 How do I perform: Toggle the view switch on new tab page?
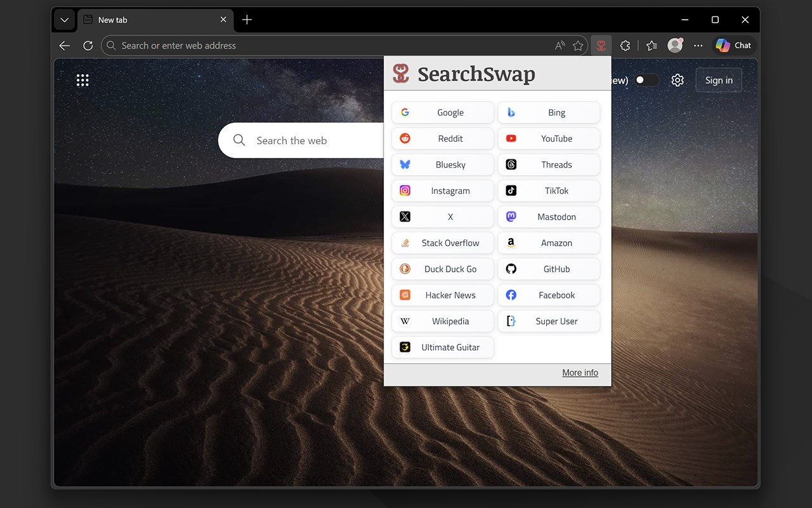click(647, 80)
